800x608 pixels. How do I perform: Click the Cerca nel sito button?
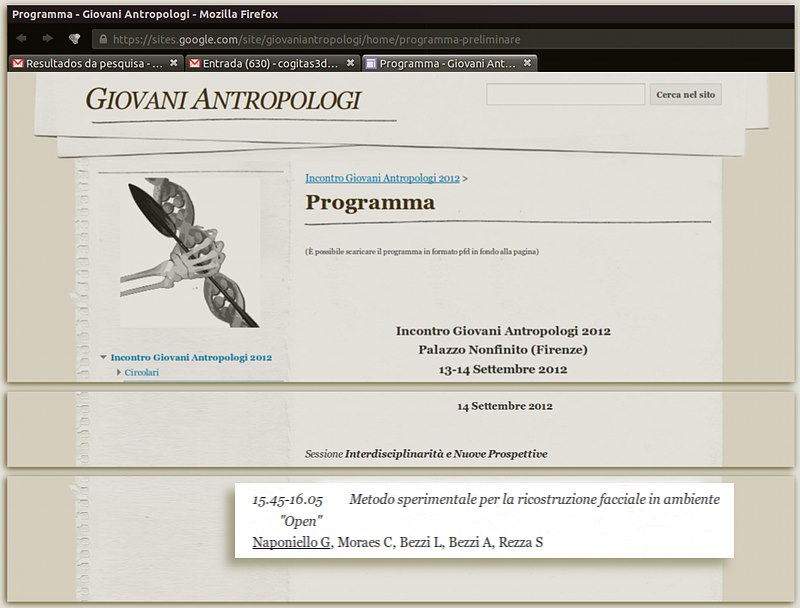point(687,94)
